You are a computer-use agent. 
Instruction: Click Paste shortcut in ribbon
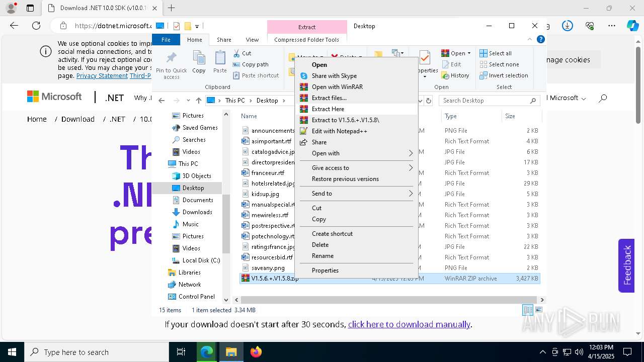tap(256, 75)
